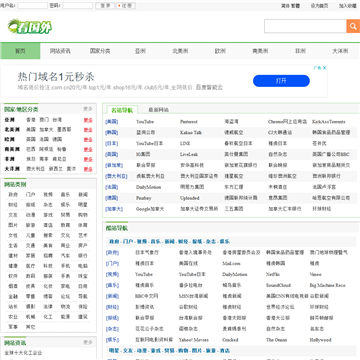This screenshot has height=360, width=360.
Task: Select 南美洲 in the main nav bar
Action: click(x=260, y=51)
